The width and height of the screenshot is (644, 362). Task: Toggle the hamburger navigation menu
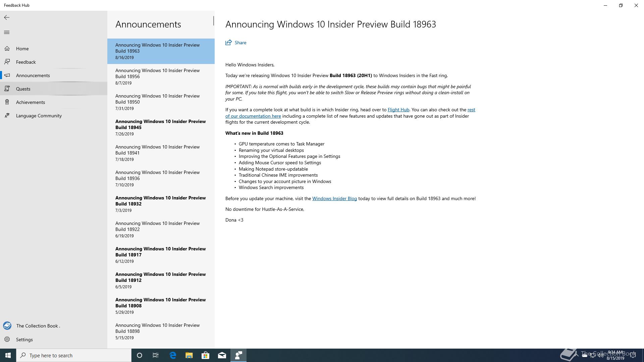coord(7,33)
